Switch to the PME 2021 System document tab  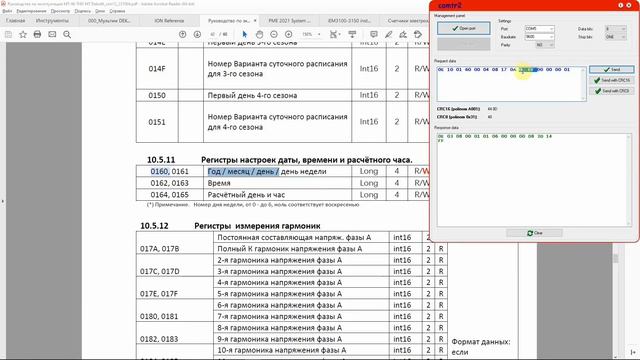pyautogui.click(x=289, y=20)
